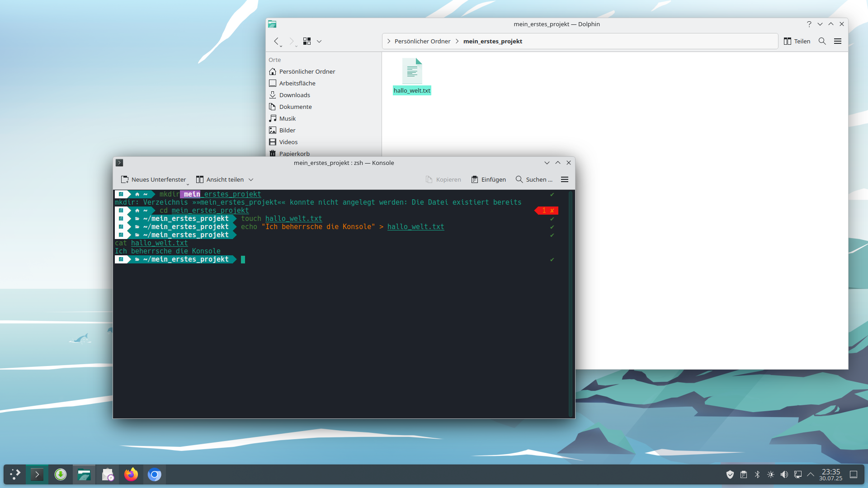This screenshot has height=488, width=868.
Task: Open the package installer taskbar icon
Action: [x=108, y=474]
